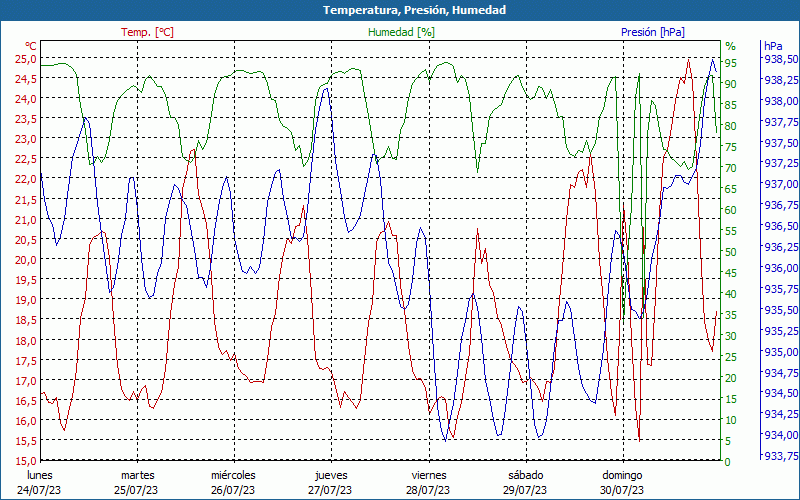Click the temperature axis value '22,0'
This screenshot has height=500, width=800.
[x=26, y=179]
